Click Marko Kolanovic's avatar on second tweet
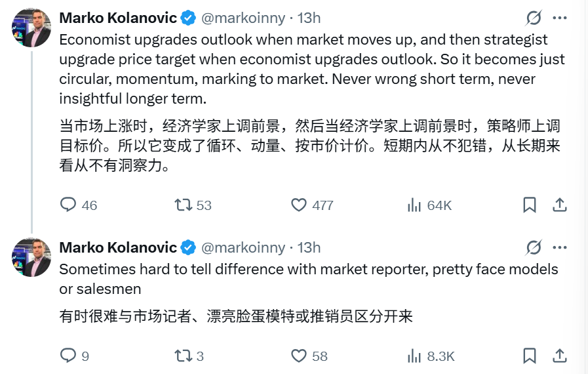The width and height of the screenshot is (588, 374). [x=31, y=257]
